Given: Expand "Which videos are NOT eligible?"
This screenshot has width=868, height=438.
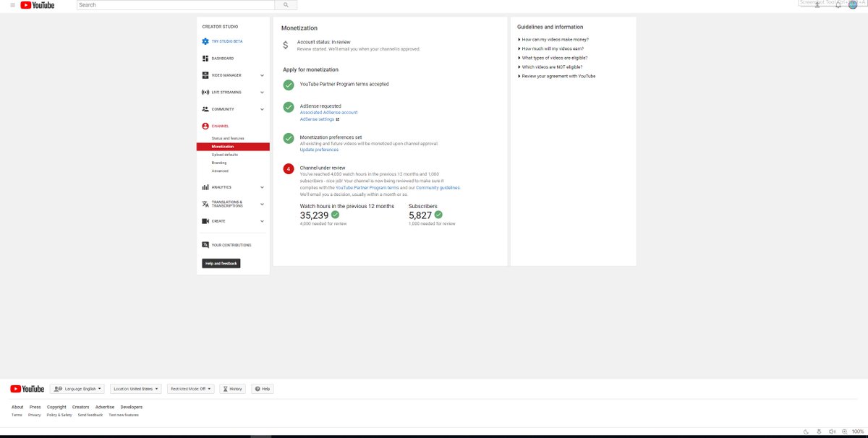Looking at the screenshot, I should [x=550, y=66].
